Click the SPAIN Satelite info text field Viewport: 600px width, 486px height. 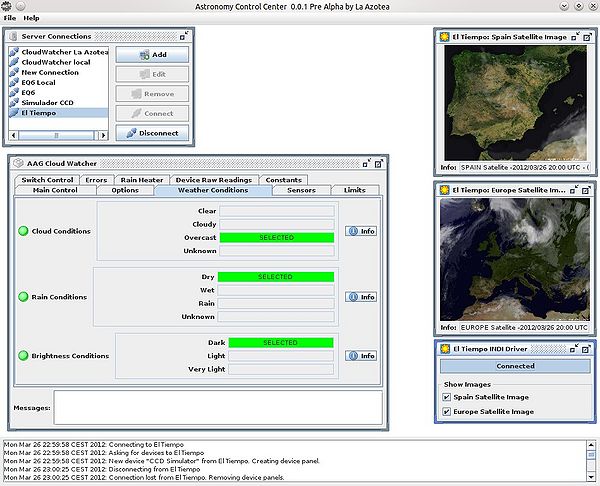pos(524,167)
